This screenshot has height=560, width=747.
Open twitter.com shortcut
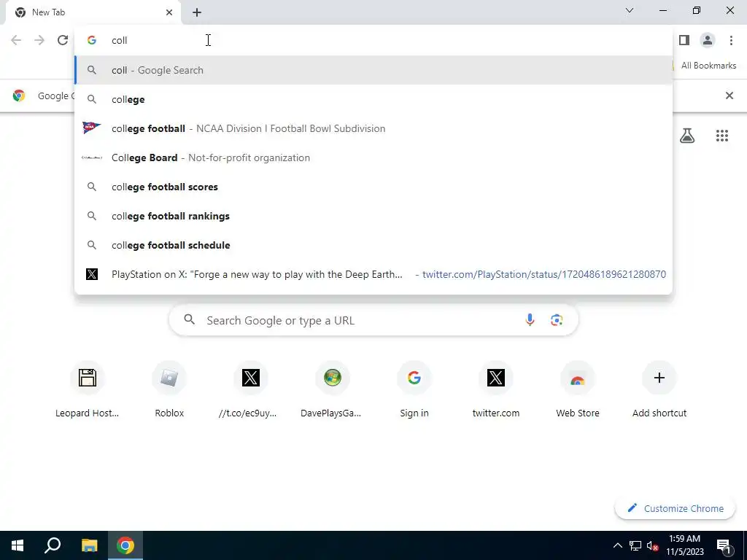click(496, 389)
